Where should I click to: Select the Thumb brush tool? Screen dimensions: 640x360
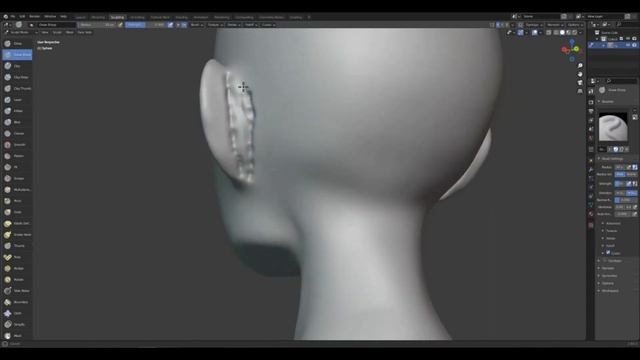[17, 246]
